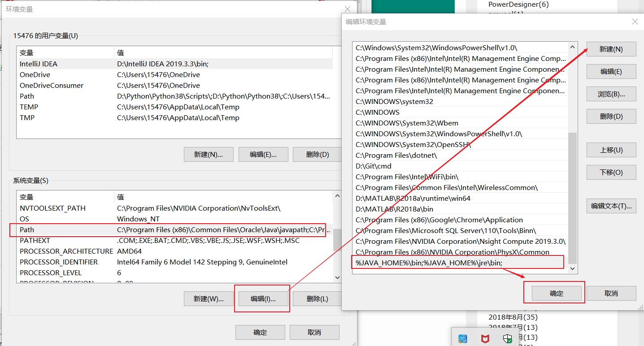This screenshot has width=644, height=346.
Task: Click the 编辑文本(T)... button
Action: click(x=611, y=206)
